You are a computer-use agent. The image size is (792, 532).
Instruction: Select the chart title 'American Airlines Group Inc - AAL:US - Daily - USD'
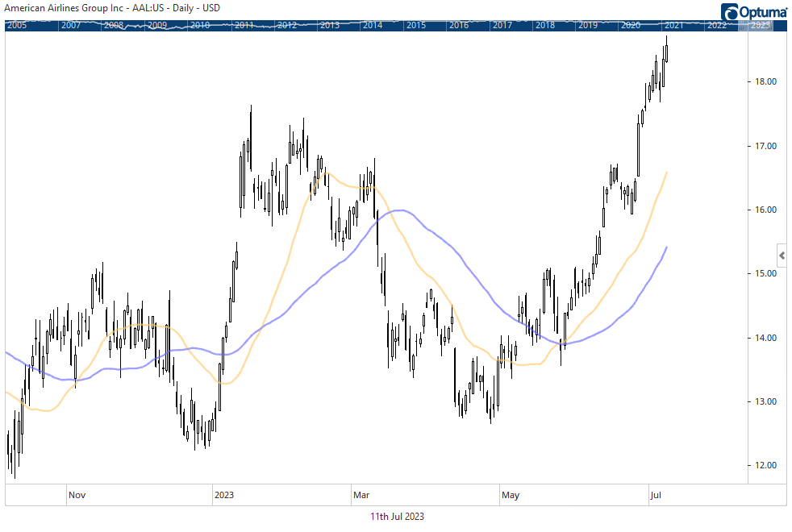pyautogui.click(x=112, y=8)
